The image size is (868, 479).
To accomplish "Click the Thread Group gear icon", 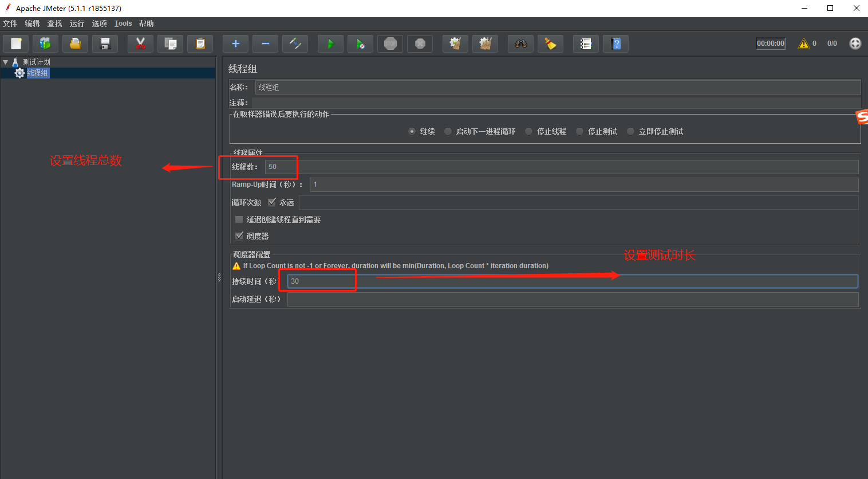I will 19,73.
